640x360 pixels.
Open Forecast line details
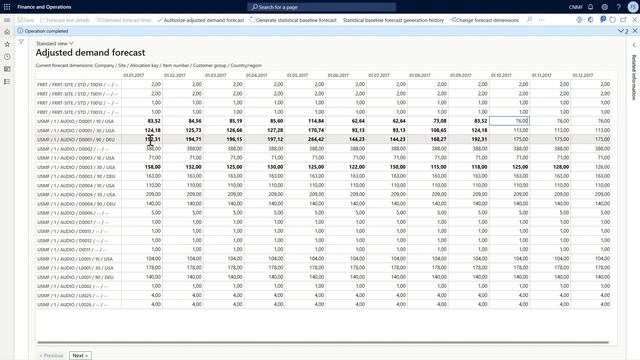[64, 20]
